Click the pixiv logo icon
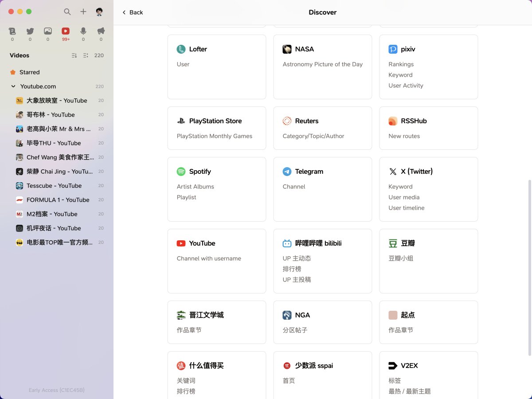The height and width of the screenshot is (399, 532). pyautogui.click(x=393, y=49)
